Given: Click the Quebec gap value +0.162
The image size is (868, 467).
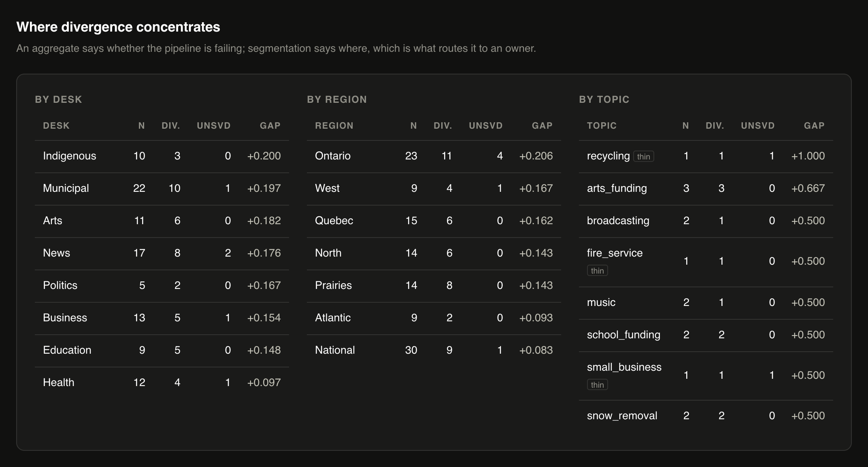Looking at the screenshot, I should pos(536,221).
